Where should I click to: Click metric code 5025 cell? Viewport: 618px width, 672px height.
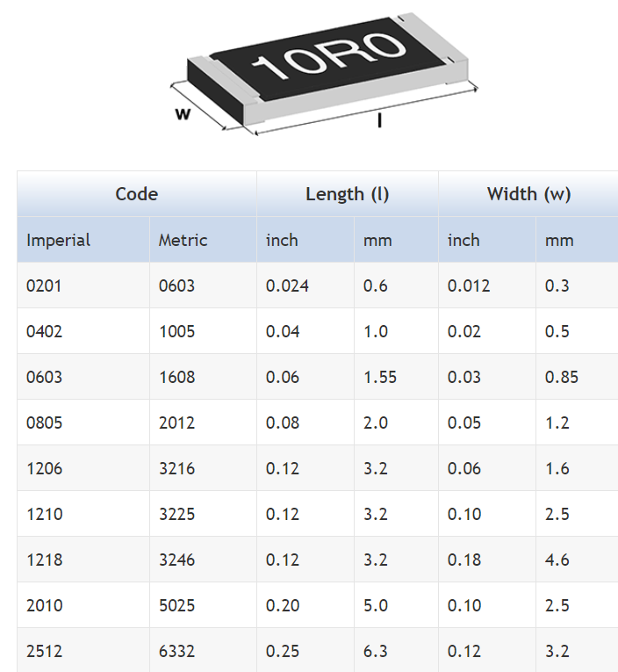(203, 605)
